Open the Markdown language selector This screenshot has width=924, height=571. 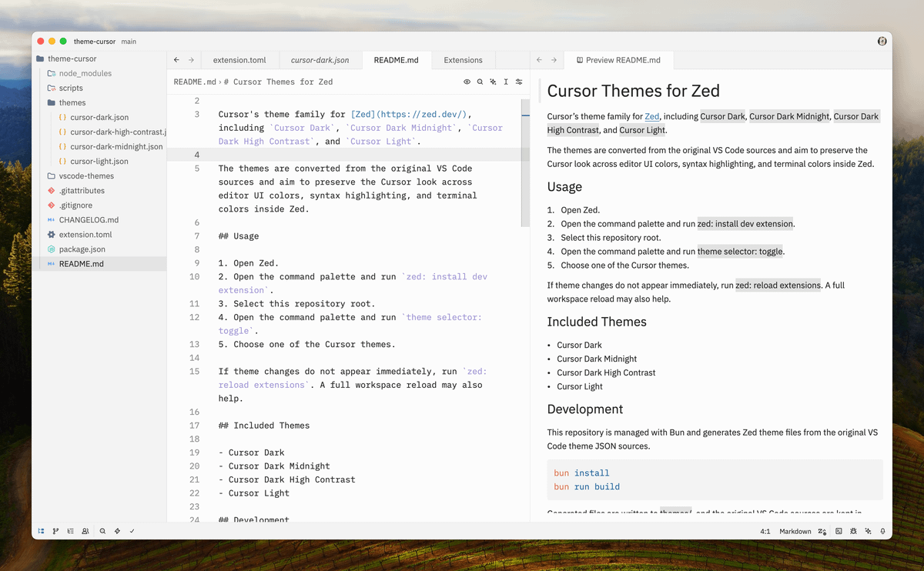795,531
